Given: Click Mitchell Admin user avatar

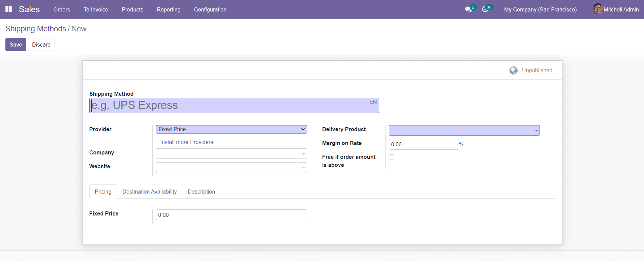Looking at the screenshot, I should [x=597, y=9].
